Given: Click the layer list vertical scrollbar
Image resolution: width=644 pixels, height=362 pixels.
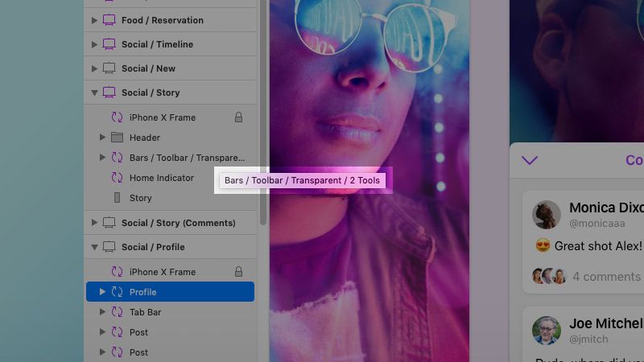Looking at the screenshot, I should [263, 111].
